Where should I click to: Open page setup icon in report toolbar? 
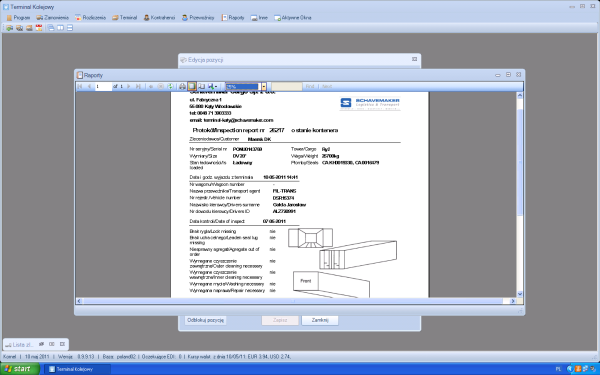click(x=201, y=86)
